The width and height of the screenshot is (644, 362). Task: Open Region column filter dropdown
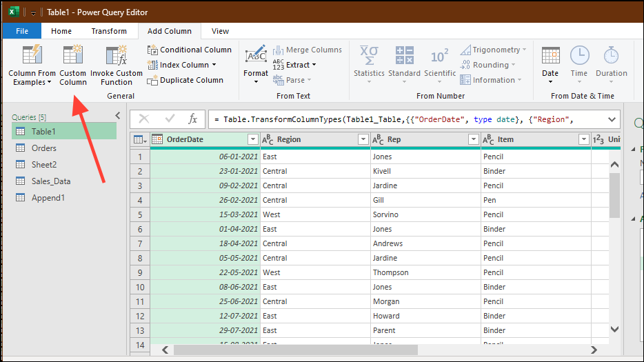point(363,140)
